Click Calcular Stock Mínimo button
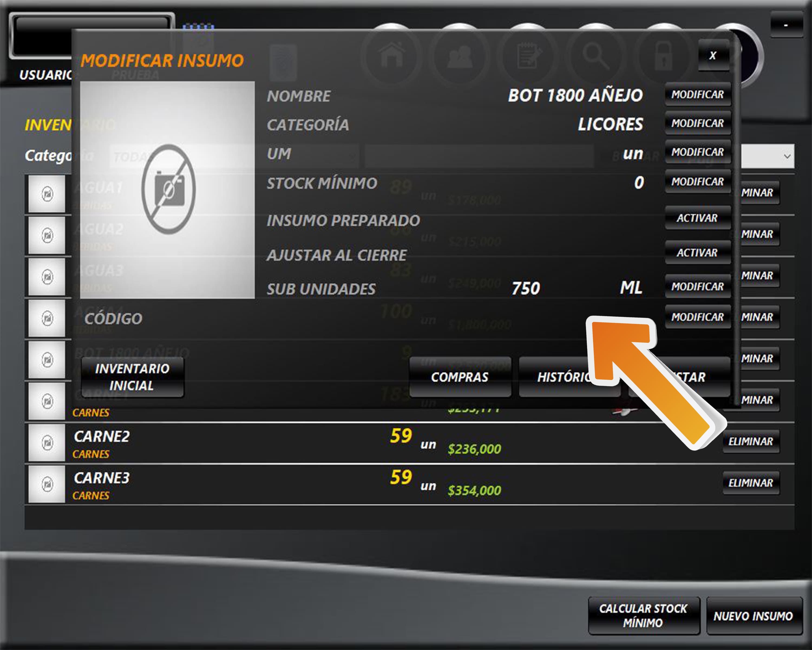The image size is (812, 650). 644,615
